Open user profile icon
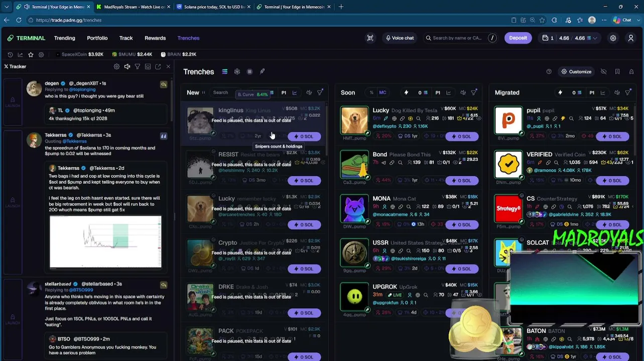 pos(631,38)
